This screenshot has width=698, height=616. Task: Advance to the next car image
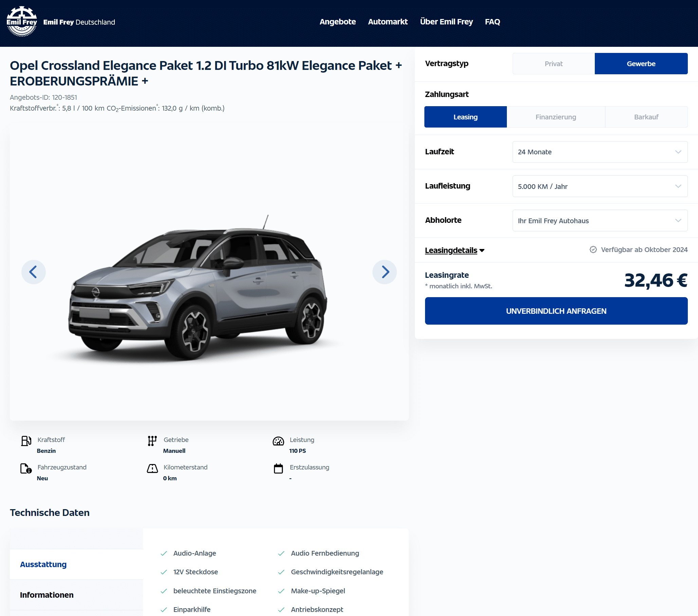tap(385, 272)
